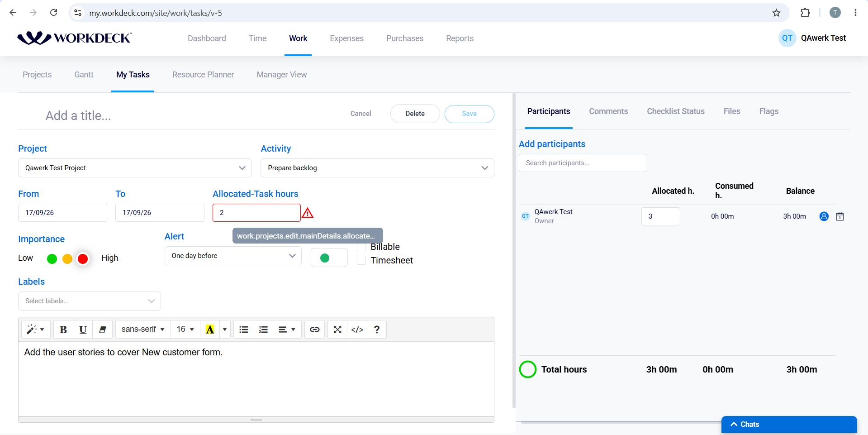868x435 pixels.
Task: Select the green low importance dot
Action: [52, 259]
